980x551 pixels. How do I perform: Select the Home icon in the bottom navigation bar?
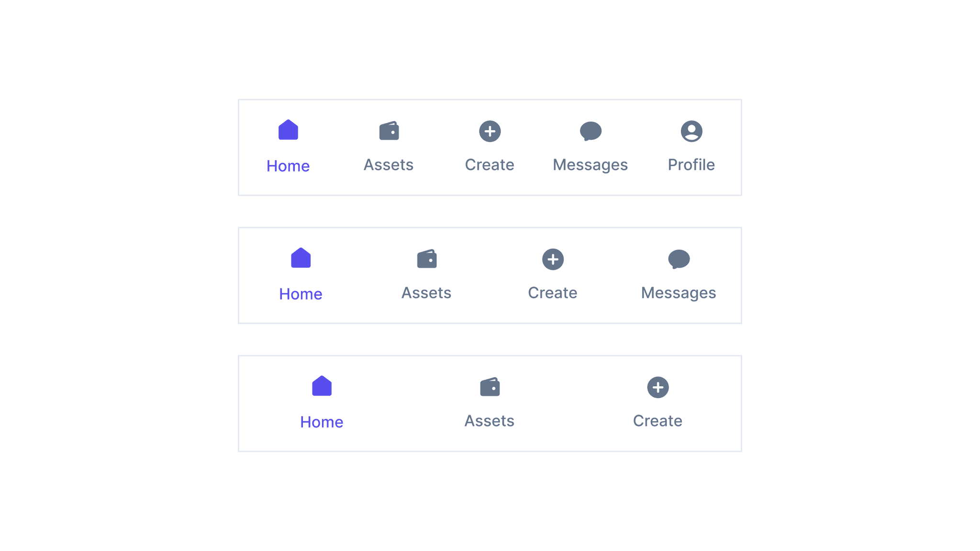point(322,386)
